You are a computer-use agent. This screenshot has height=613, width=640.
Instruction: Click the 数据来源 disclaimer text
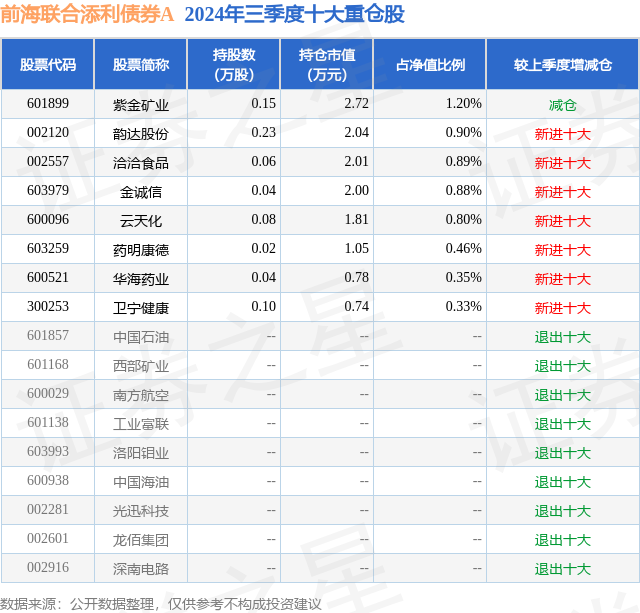[161, 604]
